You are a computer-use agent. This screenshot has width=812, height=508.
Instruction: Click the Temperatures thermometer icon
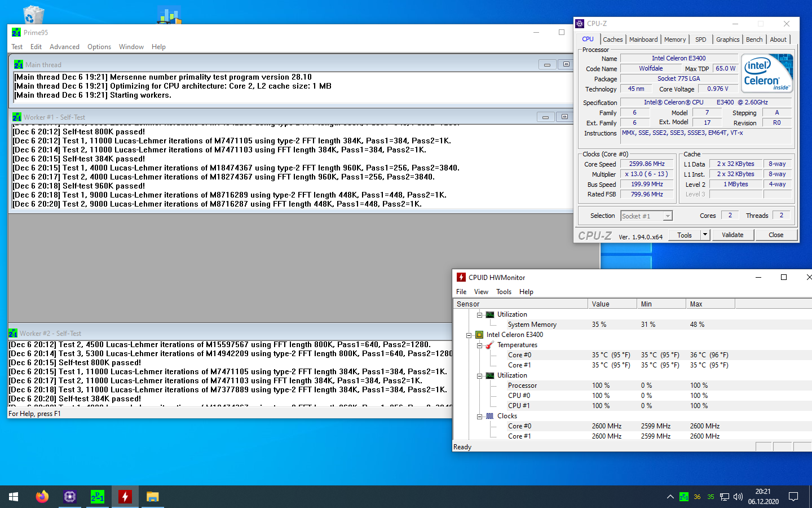click(x=489, y=345)
